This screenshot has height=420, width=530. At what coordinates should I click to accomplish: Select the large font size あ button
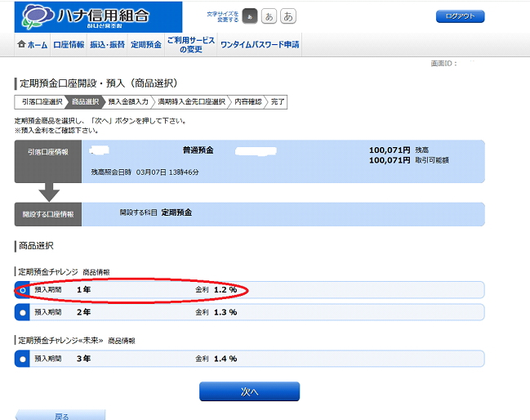[x=288, y=16]
